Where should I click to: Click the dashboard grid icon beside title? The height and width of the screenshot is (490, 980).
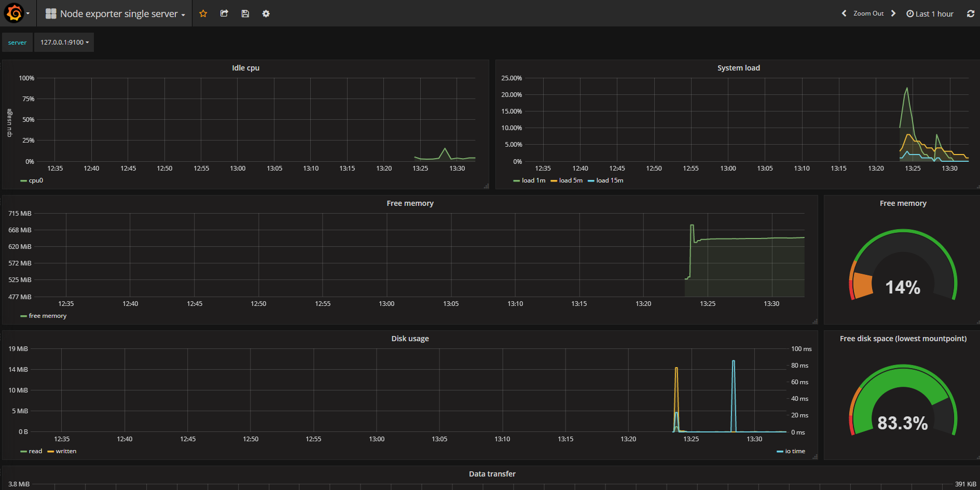pyautogui.click(x=51, y=14)
